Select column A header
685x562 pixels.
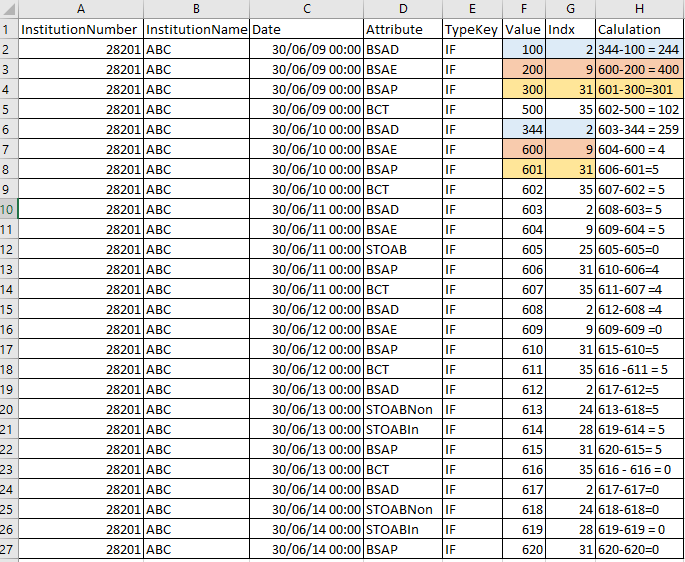pyautogui.click(x=81, y=9)
